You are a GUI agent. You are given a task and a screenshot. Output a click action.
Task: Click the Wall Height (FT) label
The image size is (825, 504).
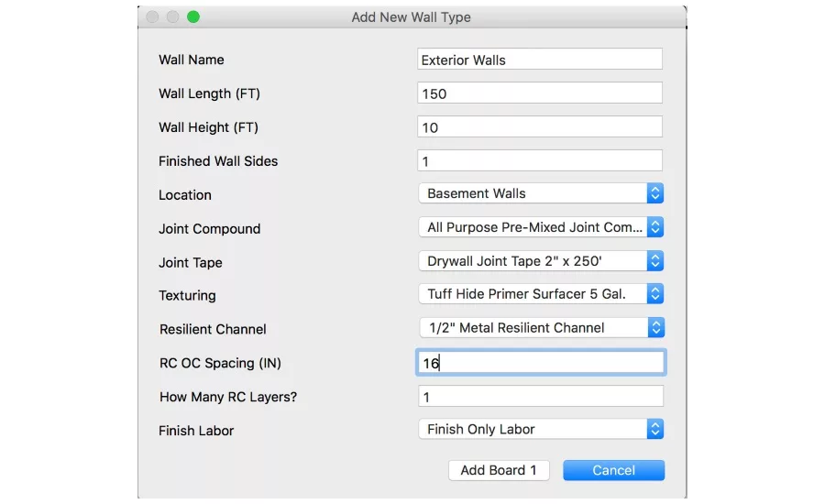coord(208,127)
